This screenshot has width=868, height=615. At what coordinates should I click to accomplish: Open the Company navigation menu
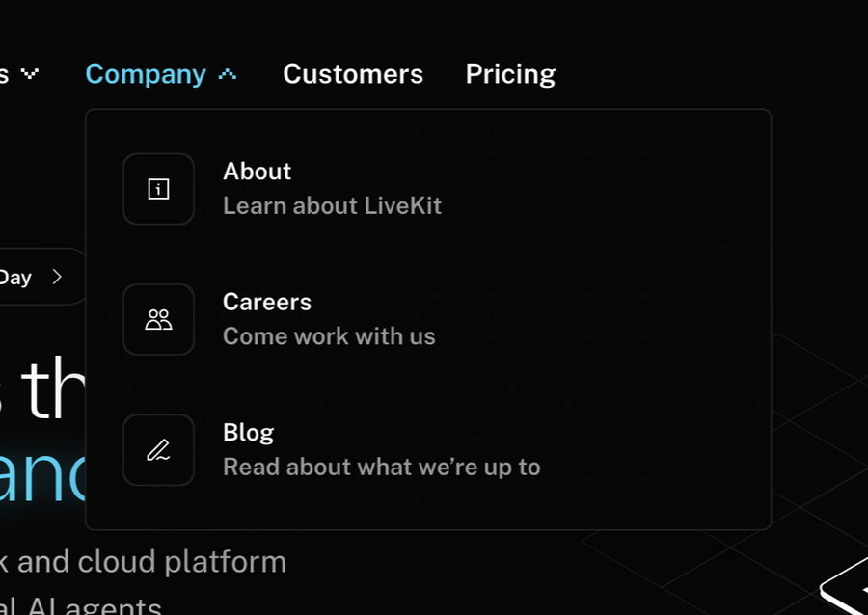[x=146, y=73]
